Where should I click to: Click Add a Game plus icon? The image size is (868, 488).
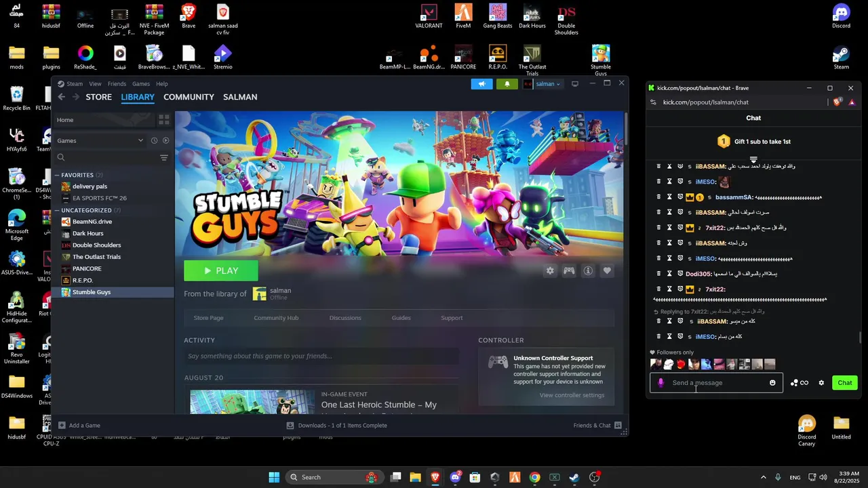(x=62, y=425)
